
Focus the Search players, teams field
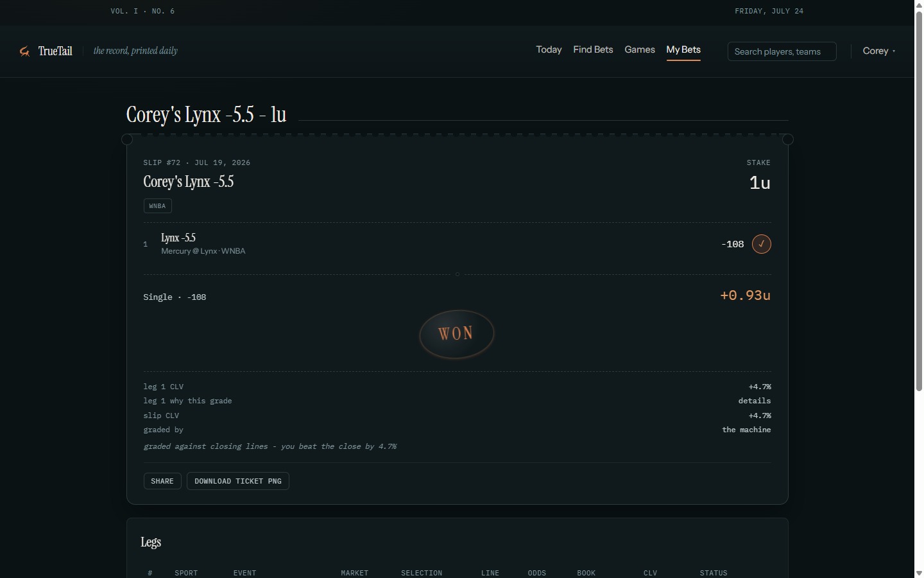[x=782, y=51]
